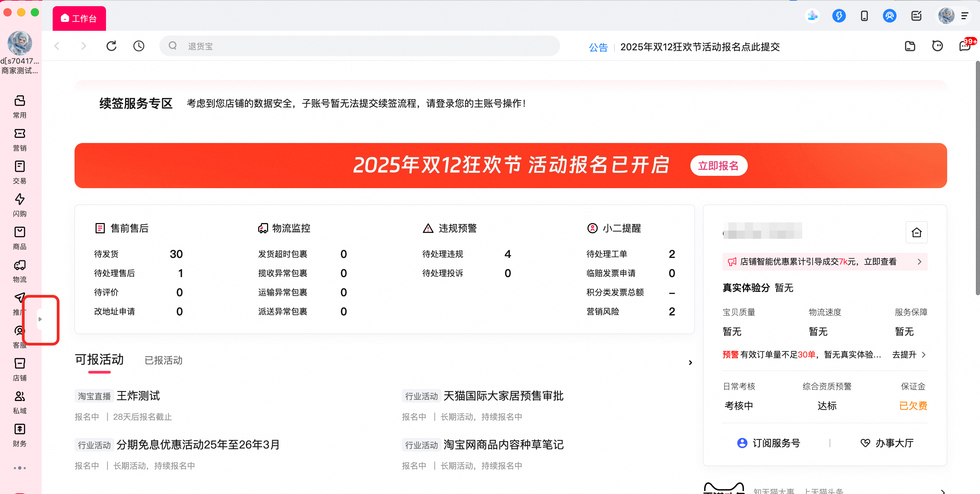Open 营销风险 row

click(x=631, y=311)
